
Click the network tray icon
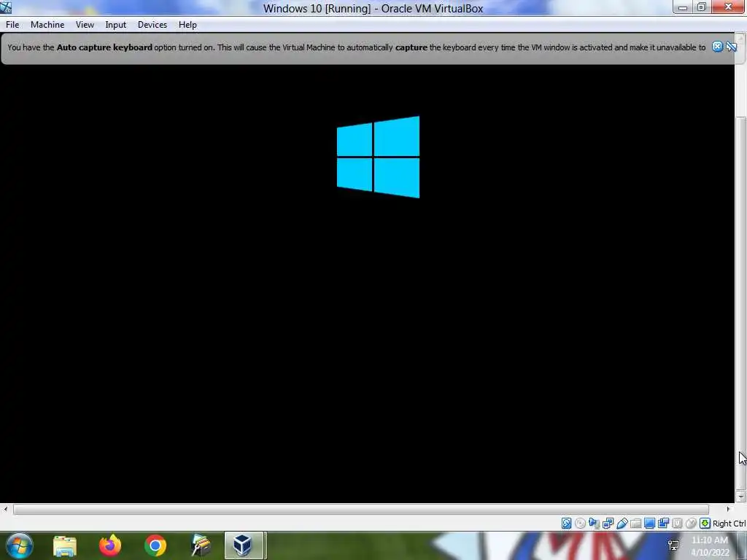673,545
